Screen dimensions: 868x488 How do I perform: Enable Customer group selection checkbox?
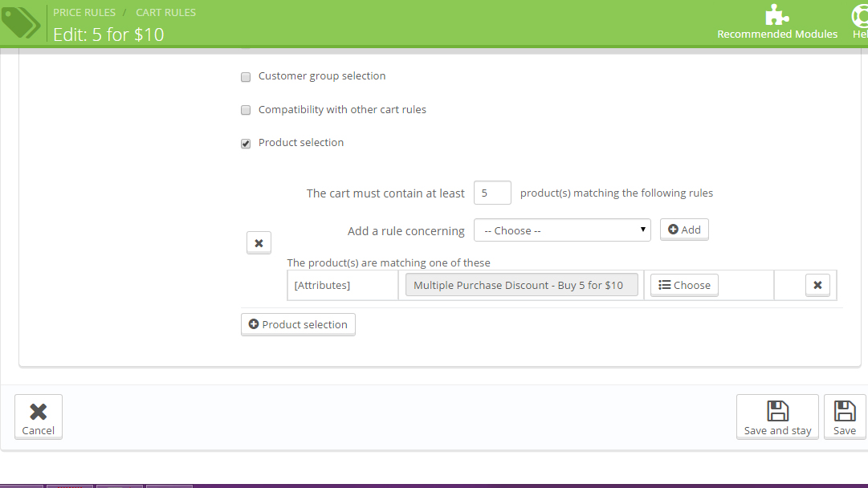[x=246, y=77]
